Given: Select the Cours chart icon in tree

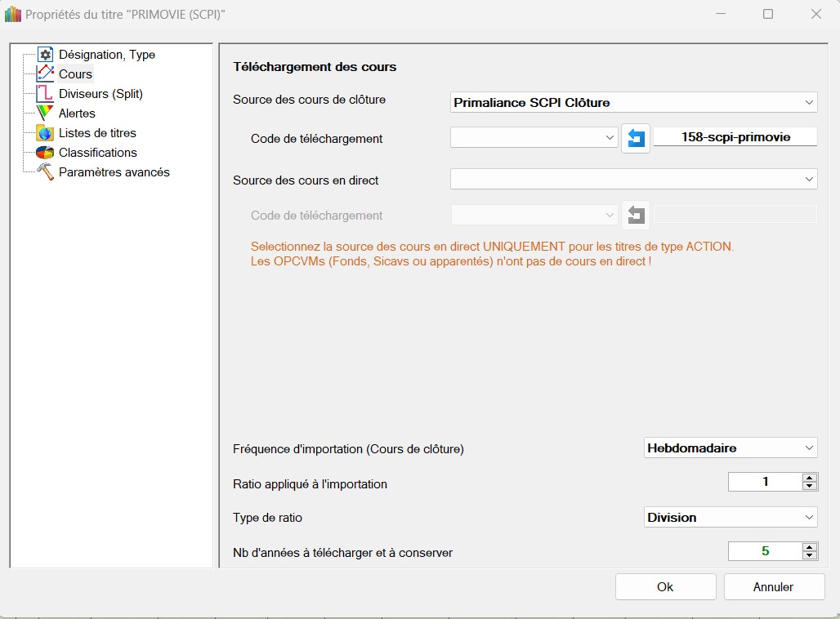Looking at the screenshot, I should (x=45, y=74).
